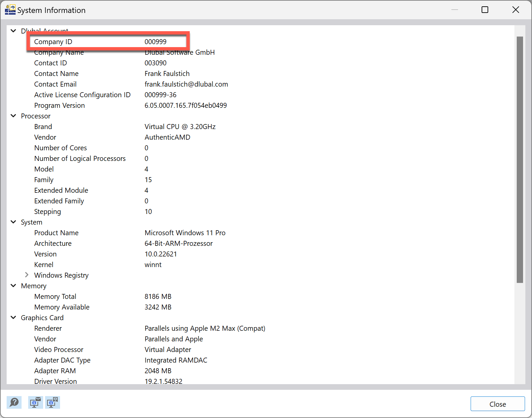
Task: Click the Parallels and Apple vendor value
Action: pos(173,339)
